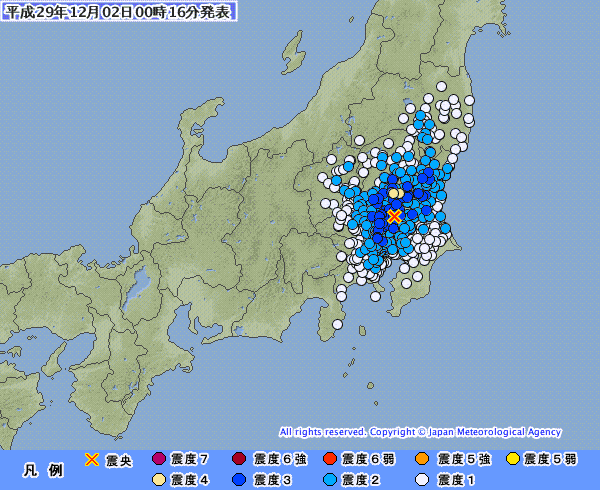Viewport: 600px width, 490px height.
Task: Select the white 震度1 legend swatch
Action: click(x=422, y=480)
